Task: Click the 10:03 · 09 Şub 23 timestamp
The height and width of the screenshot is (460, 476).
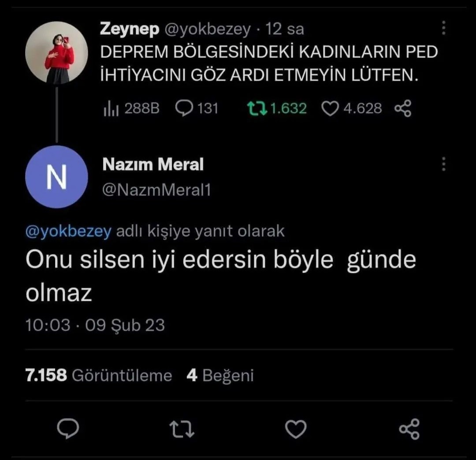Action: point(95,325)
